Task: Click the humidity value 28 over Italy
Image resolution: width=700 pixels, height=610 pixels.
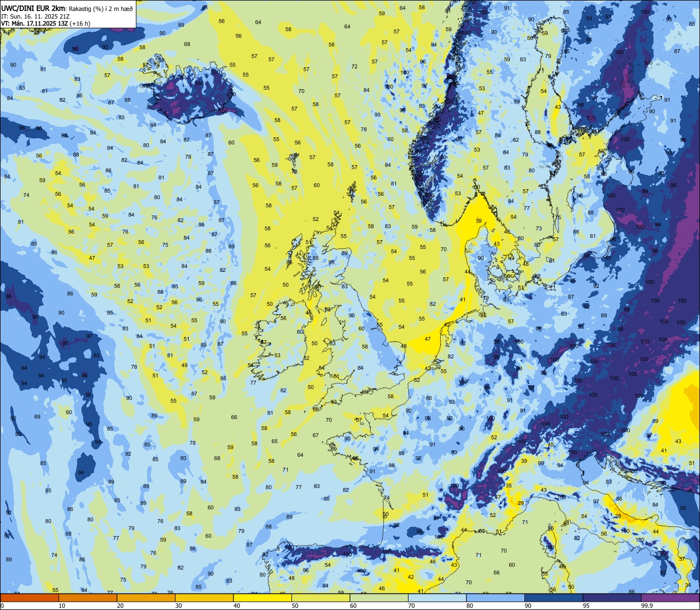Action: (618, 516)
